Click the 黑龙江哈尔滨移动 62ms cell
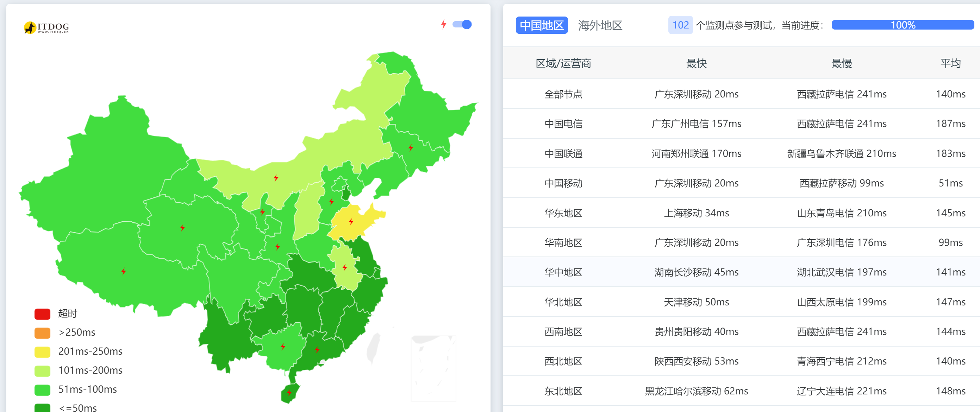 (696, 391)
